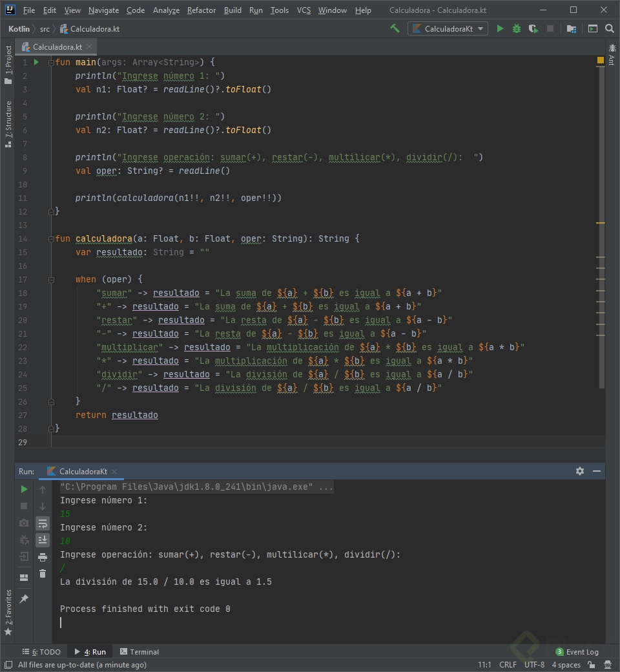Click the Kotlin breadcrumb in navigation bar
The width and height of the screenshot is (620, 672).
tap(19, 28)
